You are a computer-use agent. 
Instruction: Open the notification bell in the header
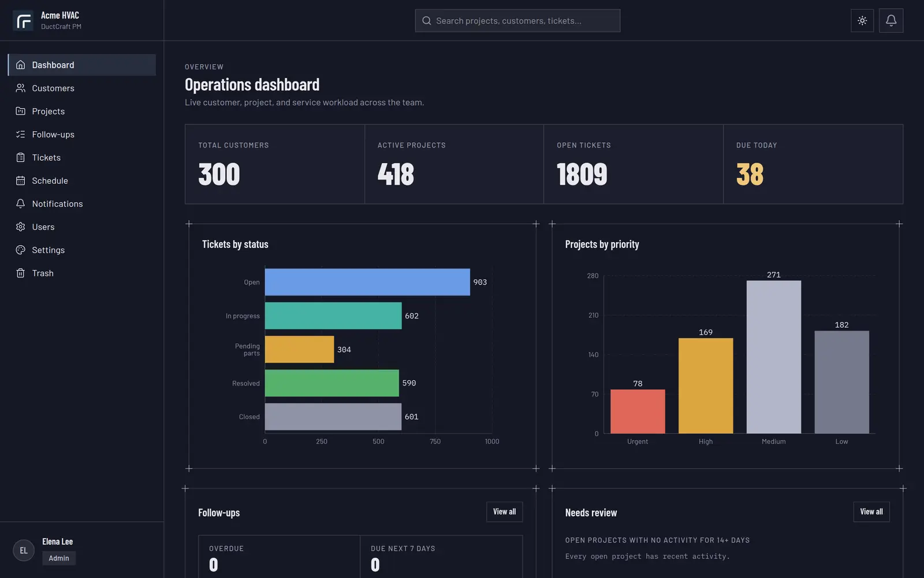[x=891, y=21]
